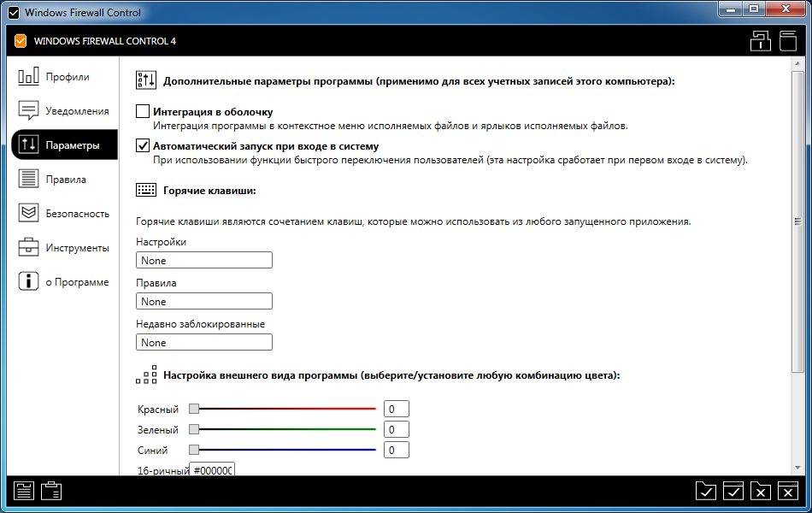This screenshot has width=812, height=513.
Task: Open the title bar application icon menu
Action: pyautogui.click(x=14, y=13)
